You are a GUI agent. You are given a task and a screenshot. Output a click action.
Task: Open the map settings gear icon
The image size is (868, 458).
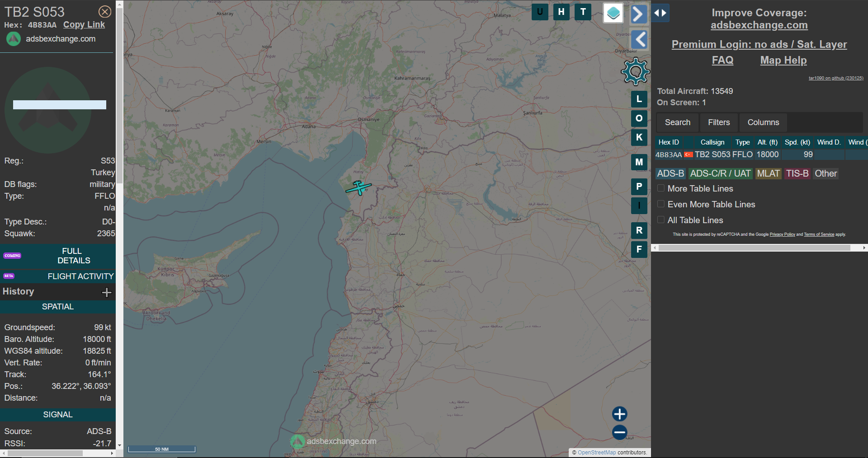[635, 71]
